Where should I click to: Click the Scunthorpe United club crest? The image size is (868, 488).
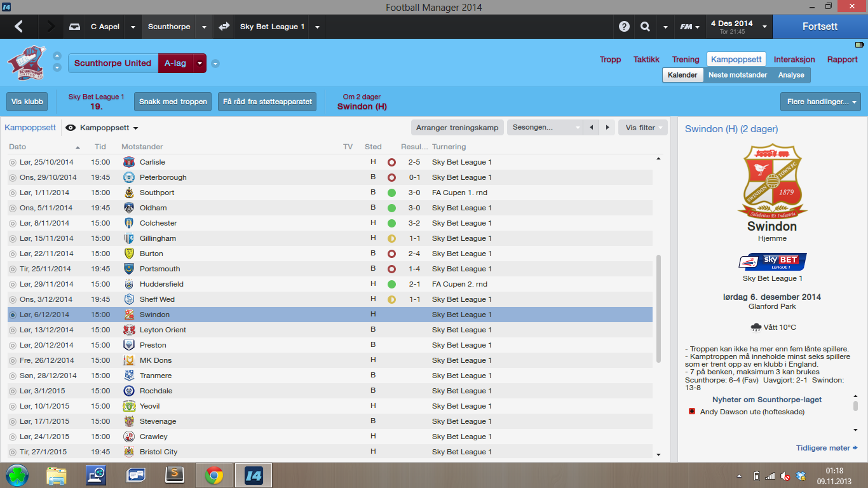click(x=26, y=63)
